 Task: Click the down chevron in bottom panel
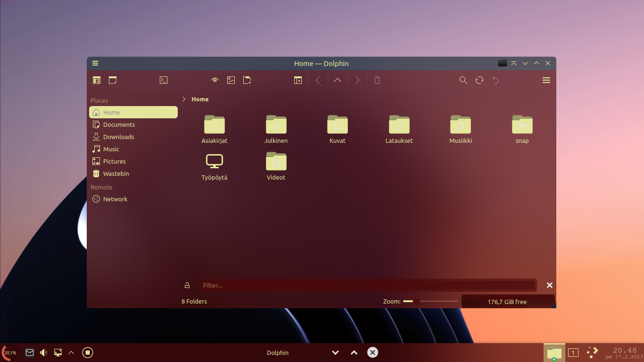[x=335, y=353]
